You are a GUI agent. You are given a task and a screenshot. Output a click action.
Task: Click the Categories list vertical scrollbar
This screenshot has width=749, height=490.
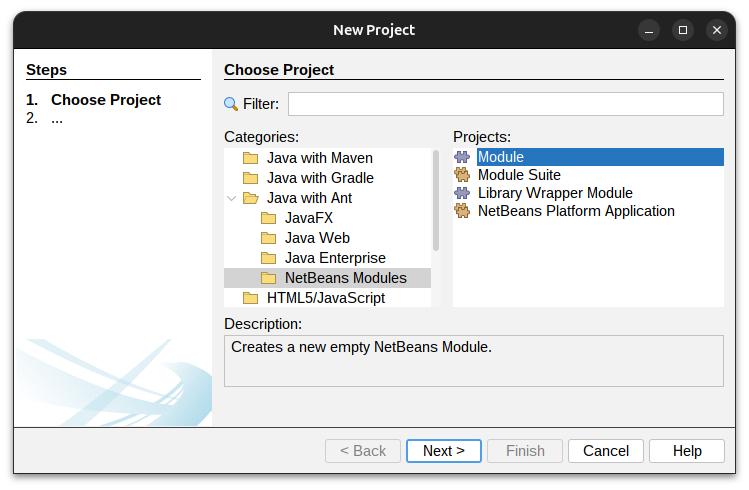[435, 200]
